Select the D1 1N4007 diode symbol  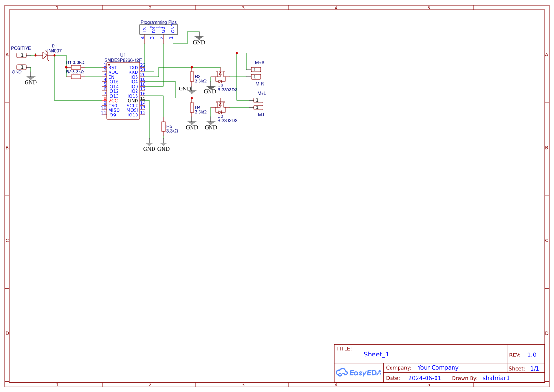tap(46, 55)
